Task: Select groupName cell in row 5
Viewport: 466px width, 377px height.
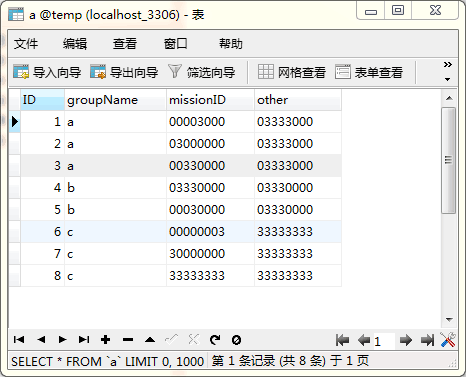Action: 115,210
